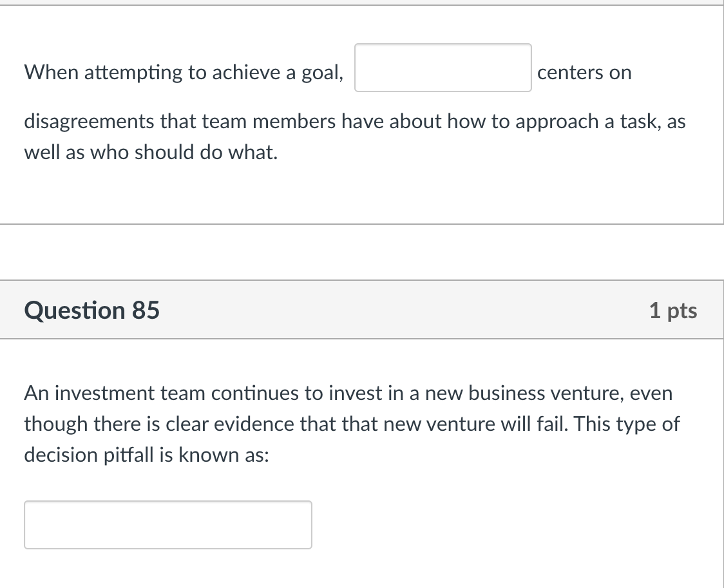
Task: Click the text "decision pitfall is known as:"
Action: [x=147, y=455]
